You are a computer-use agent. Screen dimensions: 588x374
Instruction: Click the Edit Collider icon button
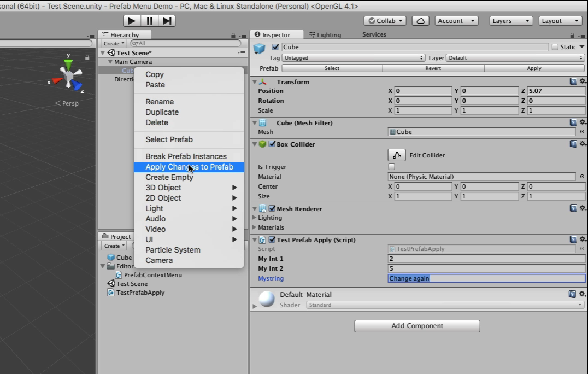[x=396, y=155]
